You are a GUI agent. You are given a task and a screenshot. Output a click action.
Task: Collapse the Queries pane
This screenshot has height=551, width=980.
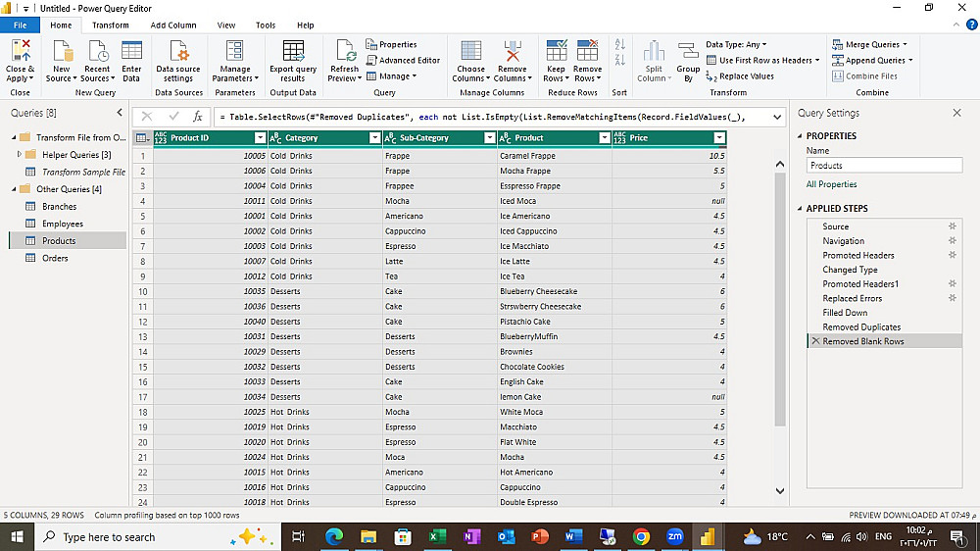click(x=120, y=113)
